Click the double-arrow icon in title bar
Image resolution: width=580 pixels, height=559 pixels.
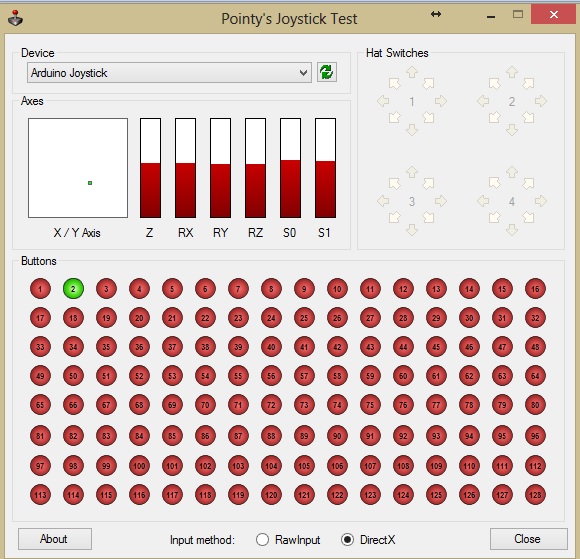[x=436, y=14]
